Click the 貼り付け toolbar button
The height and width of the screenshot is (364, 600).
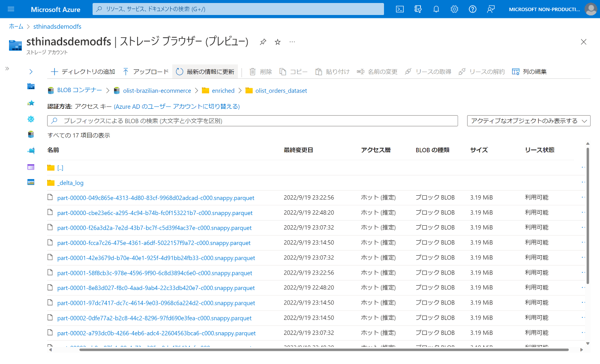pos(332,72)
